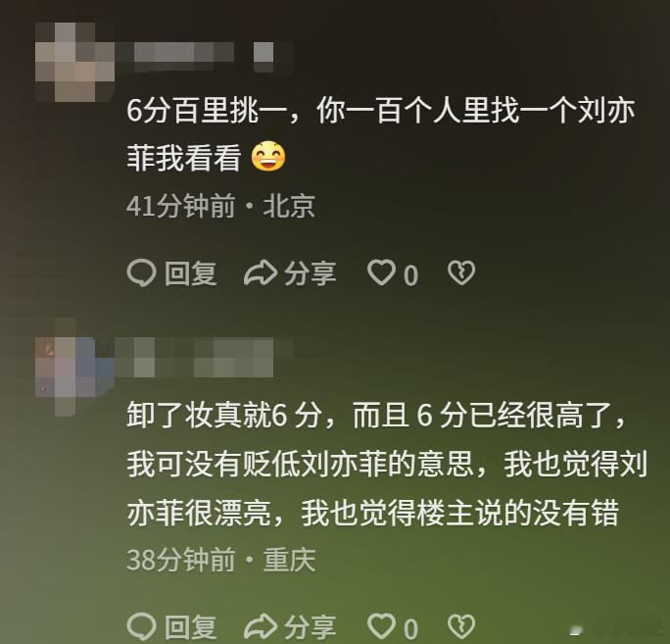Tap 回复 on the Beijing comment
The height and width of the screenshot is (644, 670).
(191, 273)
